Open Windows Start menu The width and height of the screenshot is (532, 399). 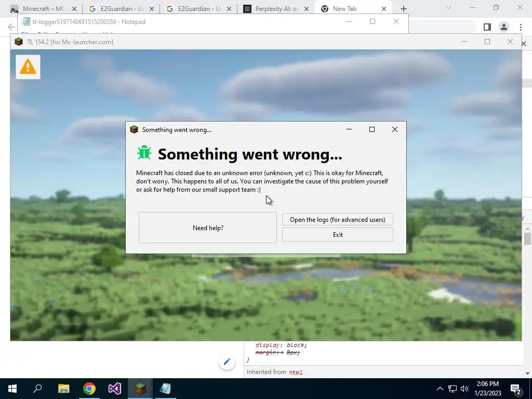pos(12,389)
